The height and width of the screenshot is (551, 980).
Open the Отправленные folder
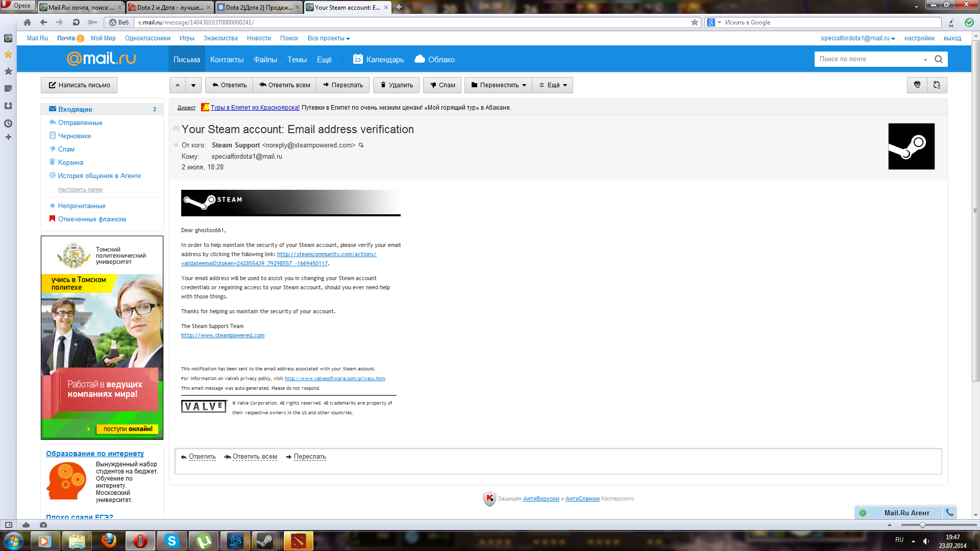pos(80,122)
